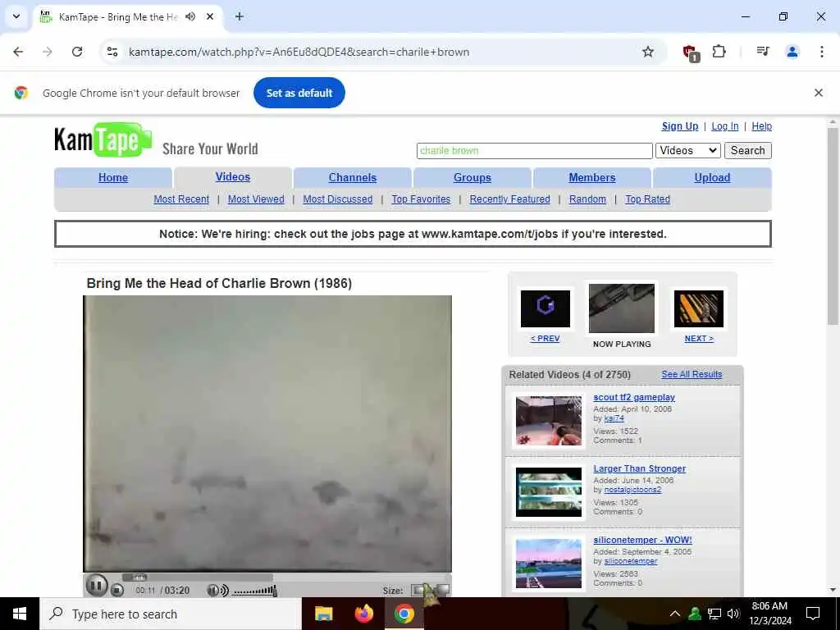This screenshot has height=630, width=840.
Task: Switch to the Home tab
Action: [x=113, y=178]
